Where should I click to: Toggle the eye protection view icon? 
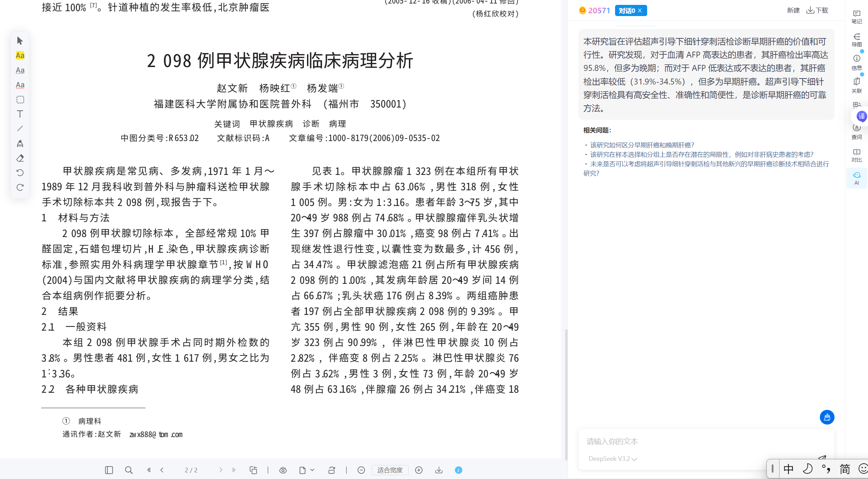pyautogui.click(x=283, y=470)
